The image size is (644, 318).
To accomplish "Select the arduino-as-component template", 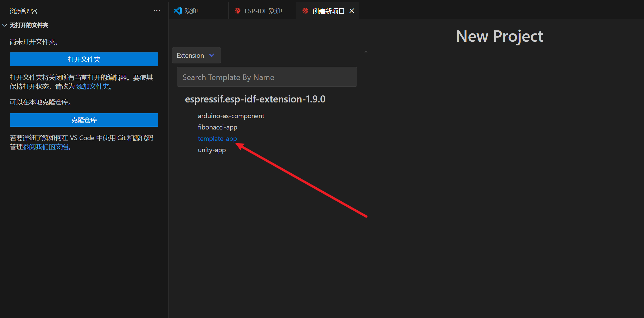I will (231, 116).
